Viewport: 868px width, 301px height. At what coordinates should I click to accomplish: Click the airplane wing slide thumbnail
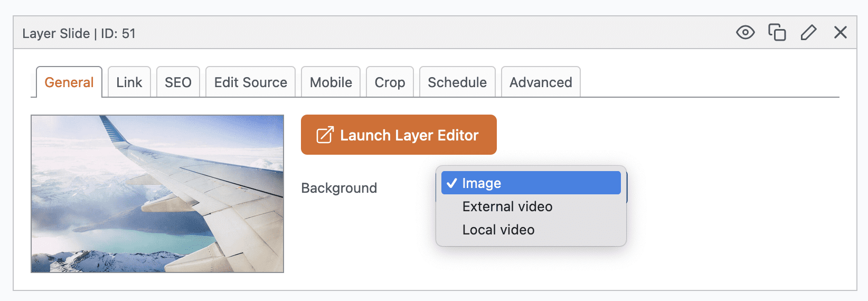[157, 194]
